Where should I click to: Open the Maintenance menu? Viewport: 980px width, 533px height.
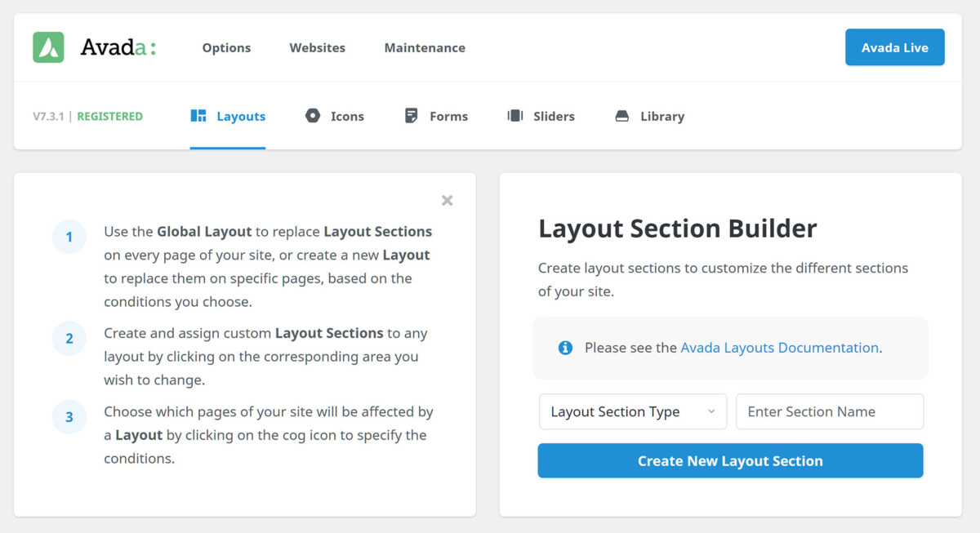424,47
